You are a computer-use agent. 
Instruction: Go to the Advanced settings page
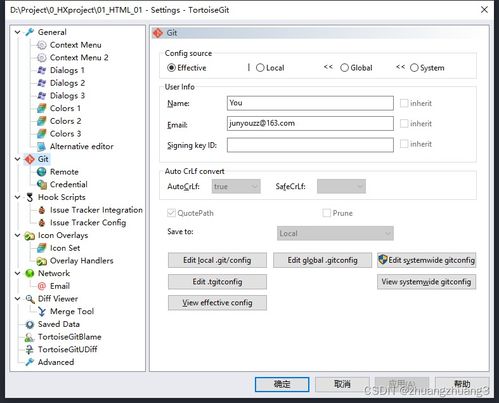pos(56,362)
